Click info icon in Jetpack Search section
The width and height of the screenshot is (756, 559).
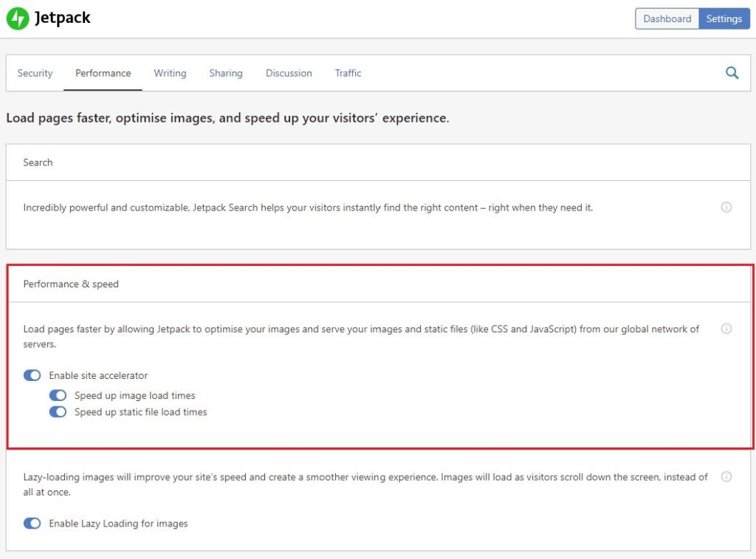click(726, 208)
